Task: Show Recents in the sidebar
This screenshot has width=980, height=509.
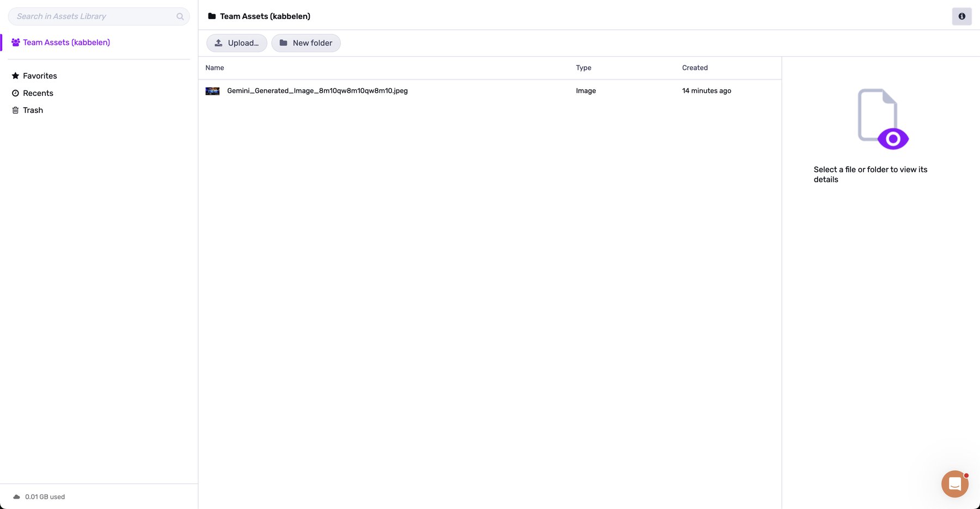Action: click(x=33, y=93)
